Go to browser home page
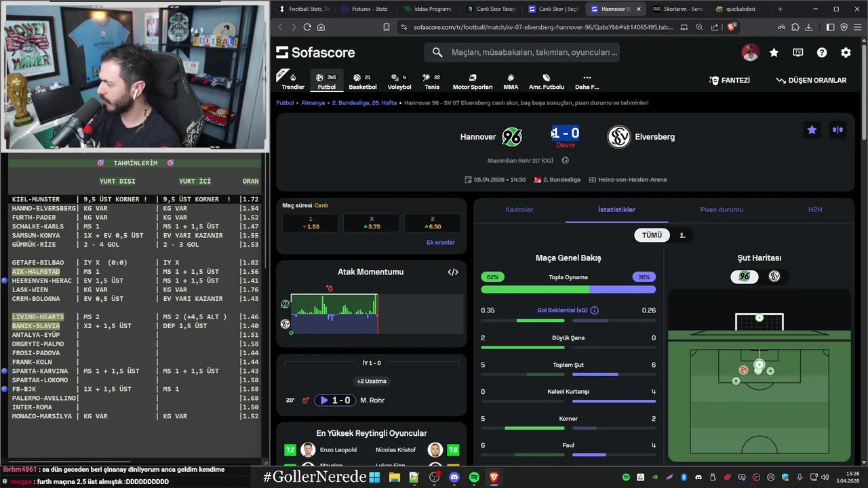This screenshot has height=488, width=868. click(321, 27)
